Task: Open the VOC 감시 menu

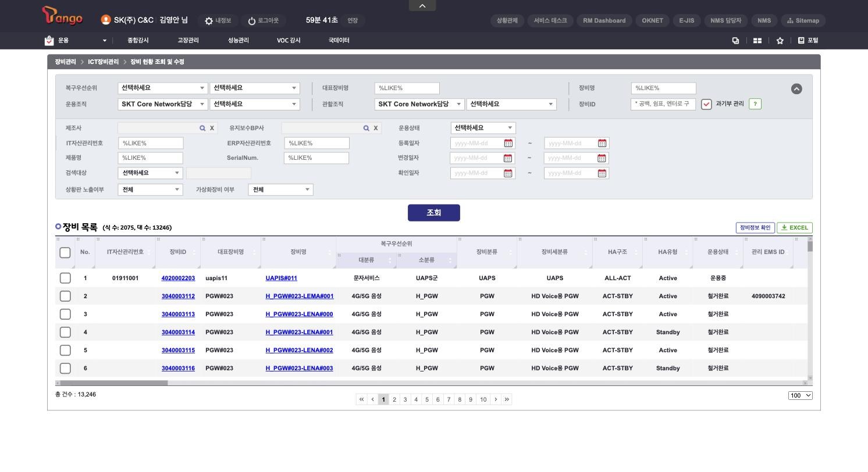Action: 289,41
